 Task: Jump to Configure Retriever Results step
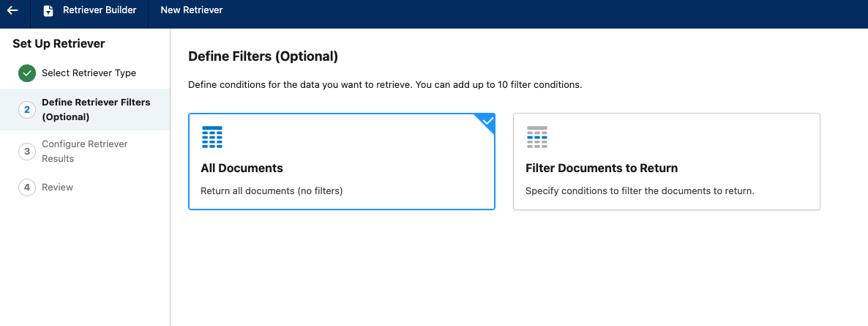[85, 152]
